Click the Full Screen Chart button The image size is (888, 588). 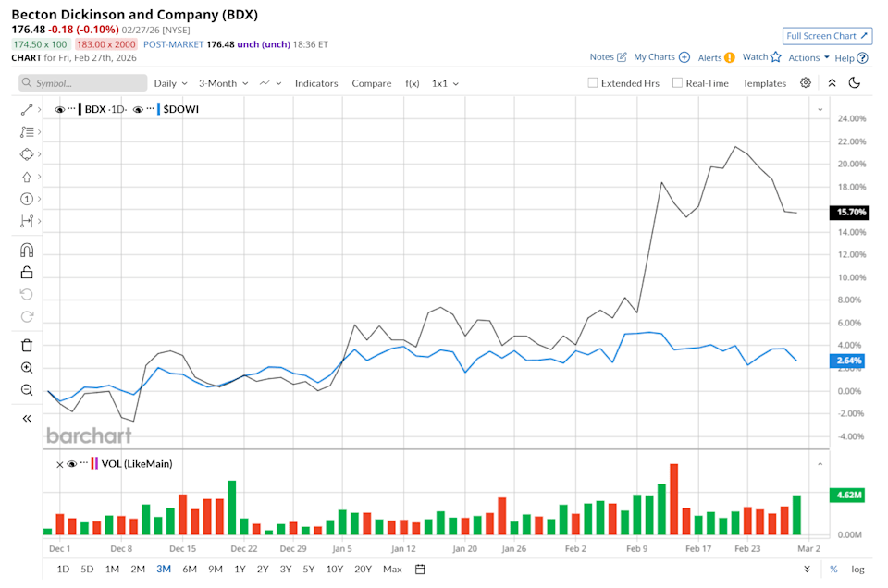[827, 35]
